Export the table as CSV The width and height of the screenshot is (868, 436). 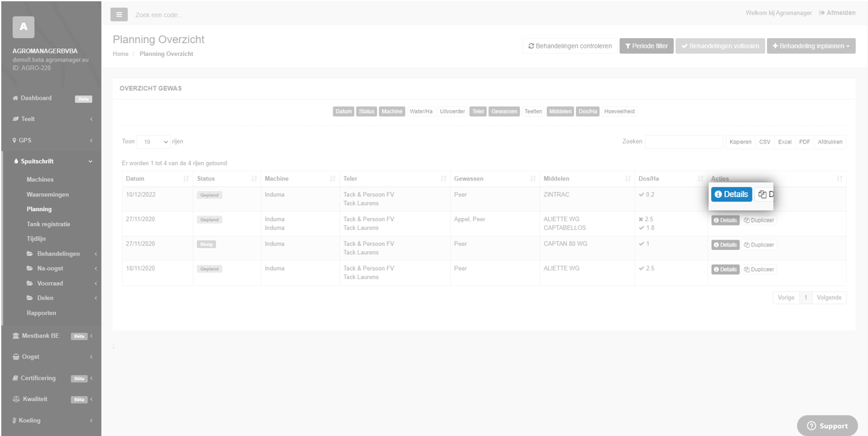(x=765, y=142)
